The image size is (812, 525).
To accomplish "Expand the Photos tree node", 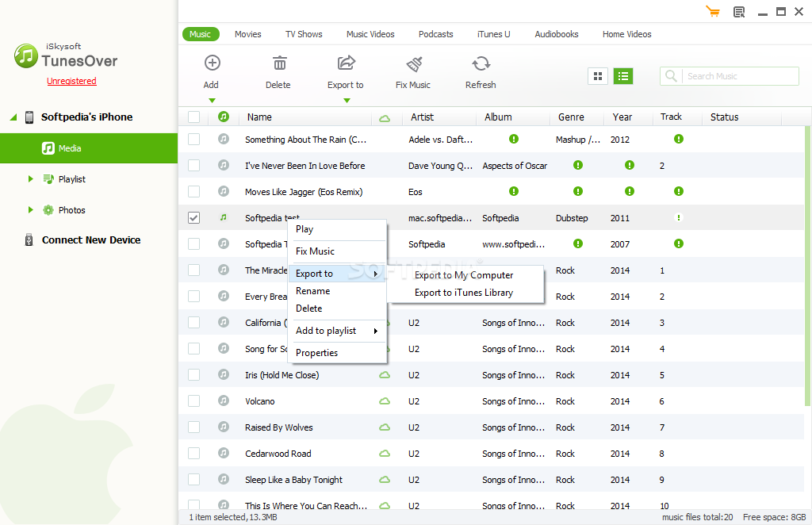I will click(31, 210).
